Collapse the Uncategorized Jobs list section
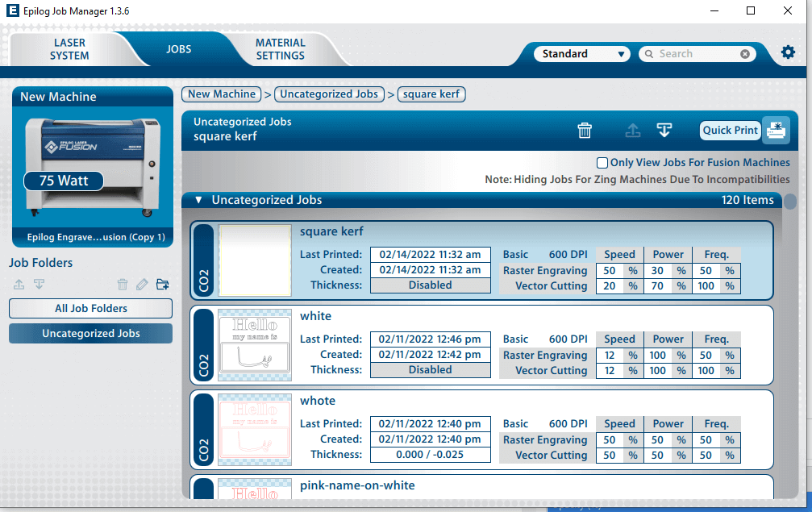This screenshot has width=812, height=512. click(198, 200)
